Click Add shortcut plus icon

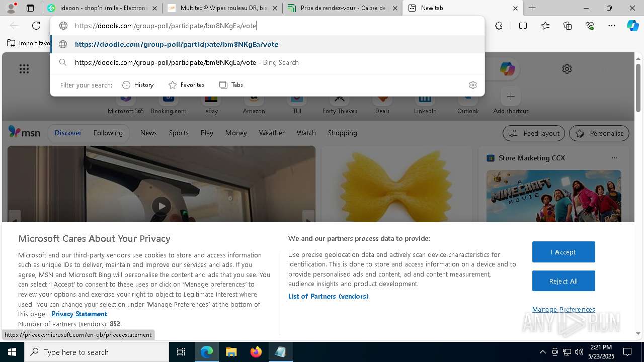[x=511, y=96]
